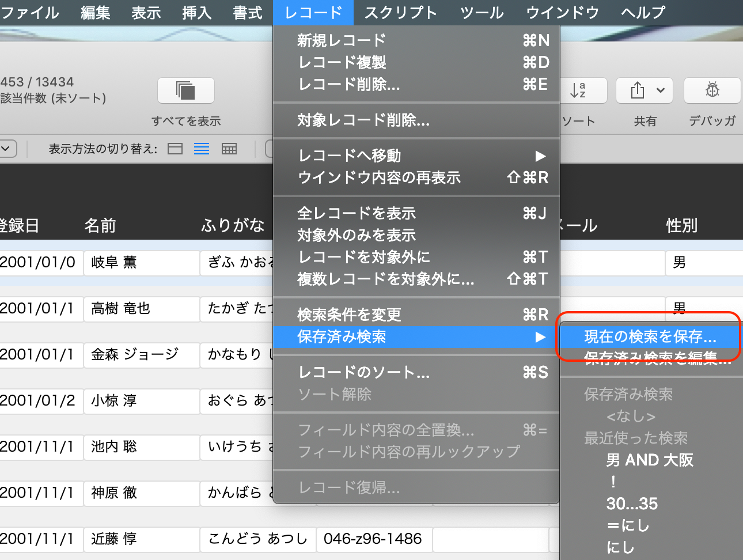Image resolution: width=743 pixels, height=560 pixels.
Task: Open the ウインドウ menu
Action: (x=563, y=13)
